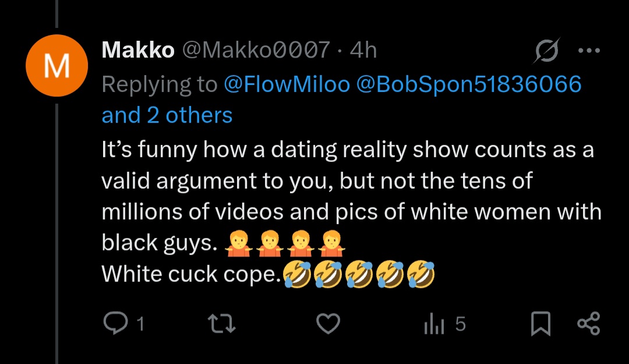Click the reply count number 1
629x364 pixels.
point(140,324)
